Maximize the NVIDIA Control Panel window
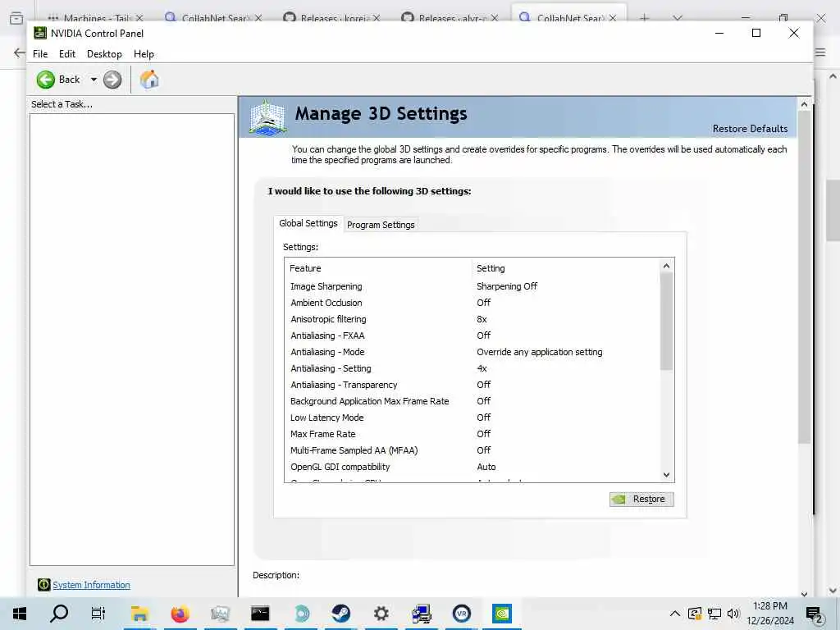 (756, 33)
